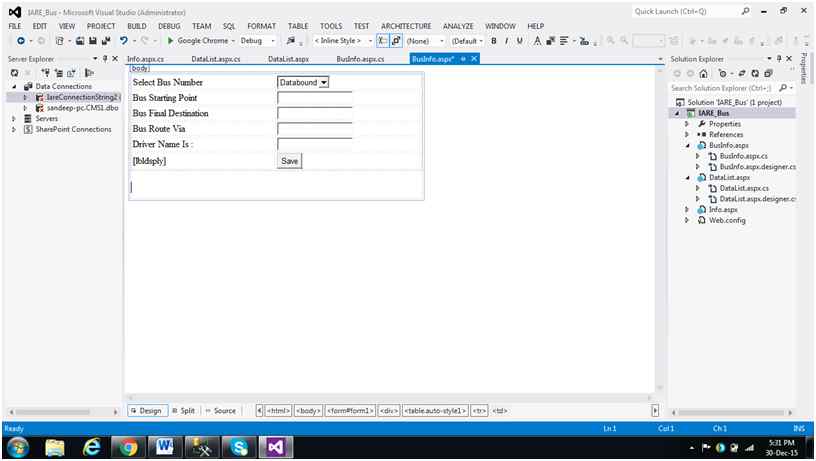Click the <table.auto-style1> breadcrumb tag

pyautogui.click(x=435, y=411)
